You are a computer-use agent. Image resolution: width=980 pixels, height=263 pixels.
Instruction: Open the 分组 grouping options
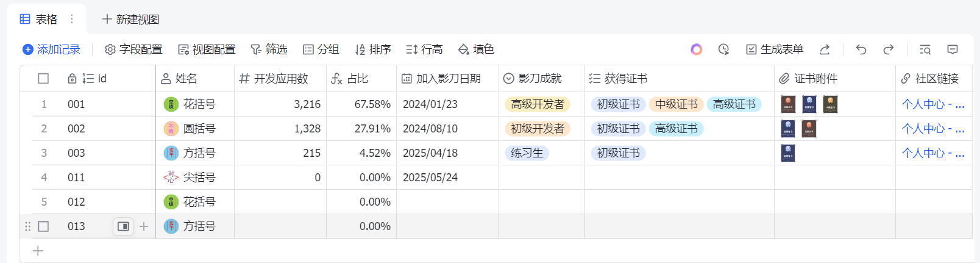pyautogui.click(x=321, y=49)
